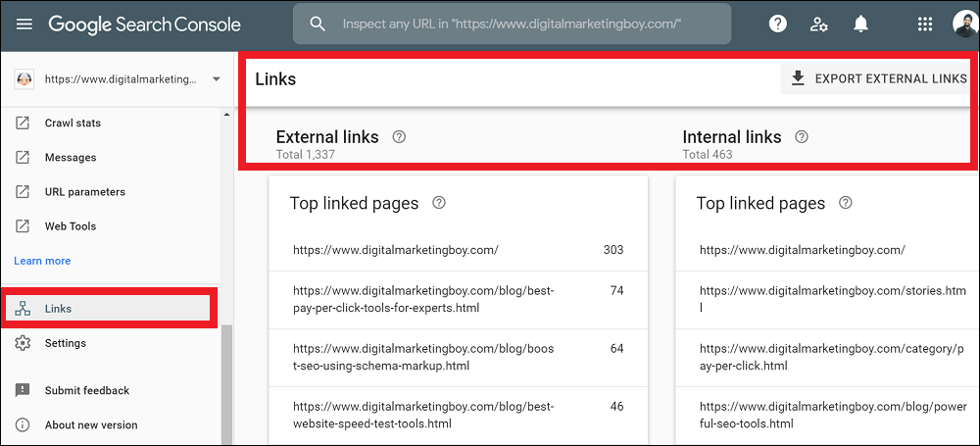Click the property favicon icon
Viewport: 980px width, 446px height.
coord(24,80)
